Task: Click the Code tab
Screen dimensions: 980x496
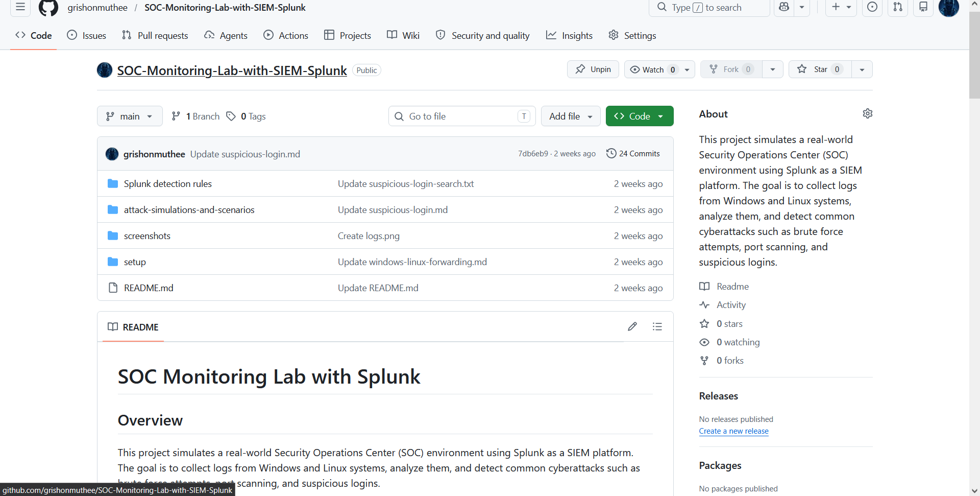Action: point(34,35)
